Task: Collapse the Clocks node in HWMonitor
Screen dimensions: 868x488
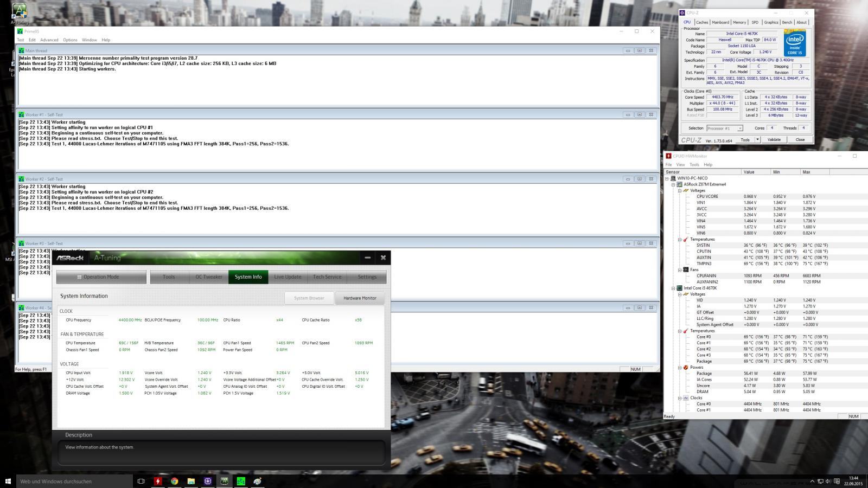Action: click(x=679, y=398)
